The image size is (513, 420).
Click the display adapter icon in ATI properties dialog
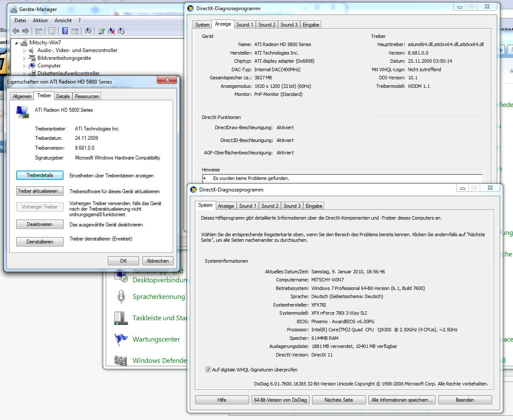22,111
